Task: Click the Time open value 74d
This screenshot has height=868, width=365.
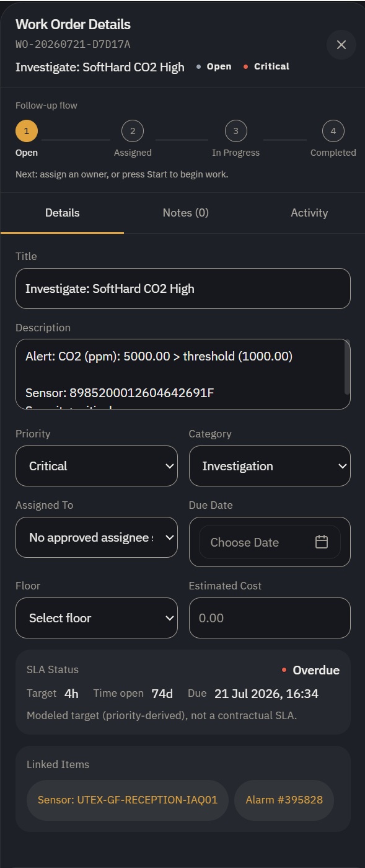Action: pyautogui.click(x=162, y=694)
